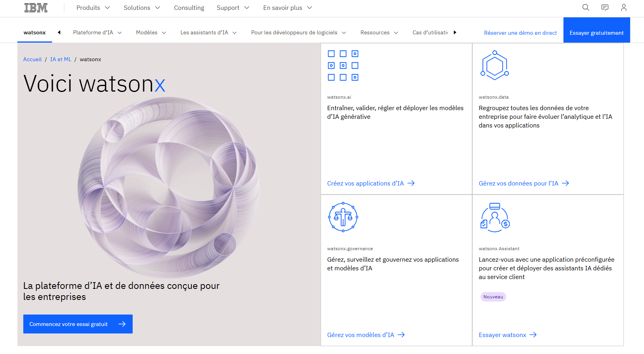Click arrow next to Créez vos applications d'IA
The image size is (644, 354).
tap(411, 183)
